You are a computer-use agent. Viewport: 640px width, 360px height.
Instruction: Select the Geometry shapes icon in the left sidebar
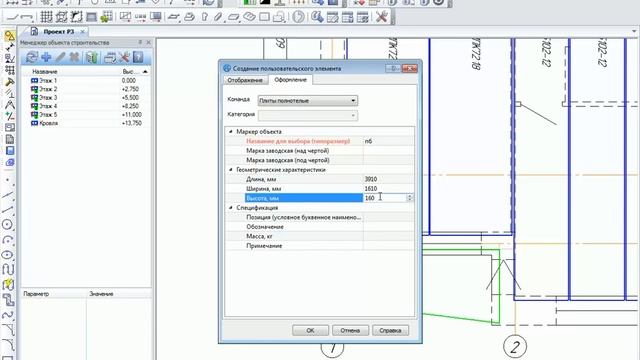tap(9, 36)
